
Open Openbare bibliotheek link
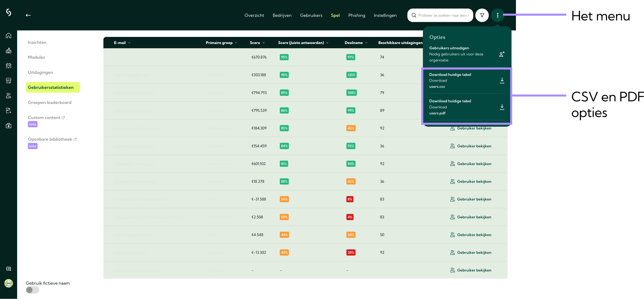[50, 139]
